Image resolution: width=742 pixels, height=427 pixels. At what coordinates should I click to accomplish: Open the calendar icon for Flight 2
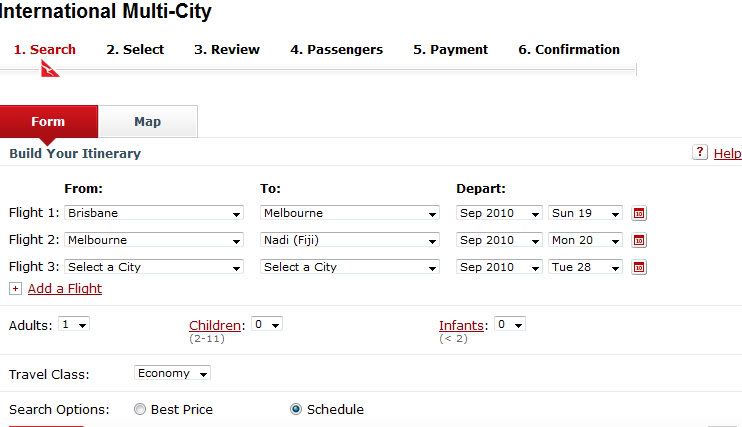[x=639, y=240]
